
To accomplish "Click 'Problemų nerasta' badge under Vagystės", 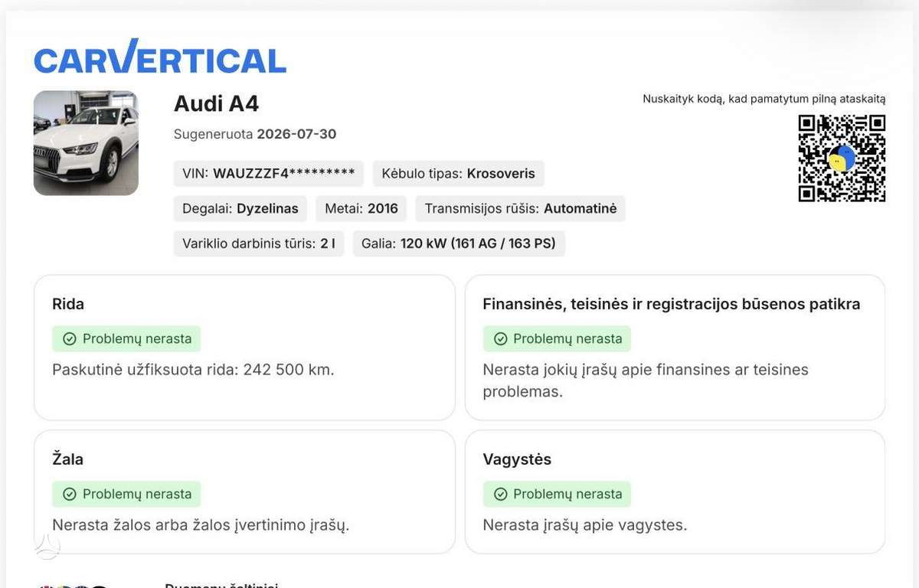I will click(557, 495).
